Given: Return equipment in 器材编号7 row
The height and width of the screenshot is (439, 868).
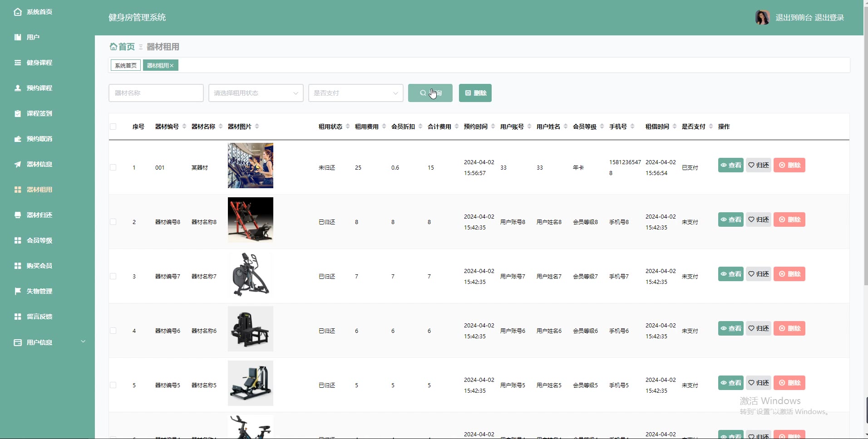Looking at the screenshot, I should 759,274.
